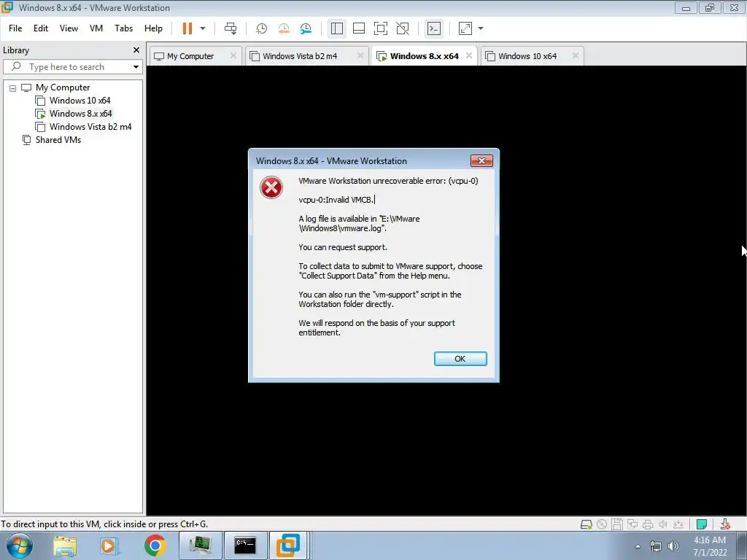Open the stretch display dropdown arrow
Screen dimensions: 747x560
click(481, 28)
